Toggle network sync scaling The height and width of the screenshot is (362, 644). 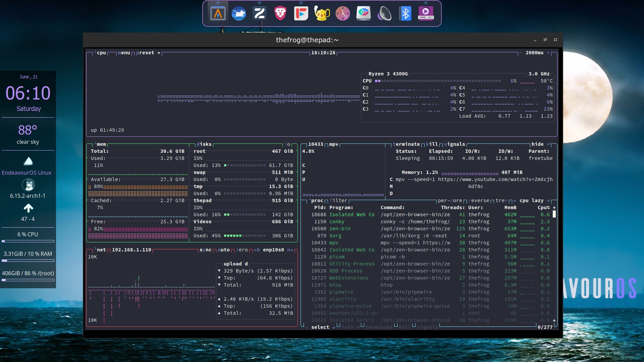point(206,250)
